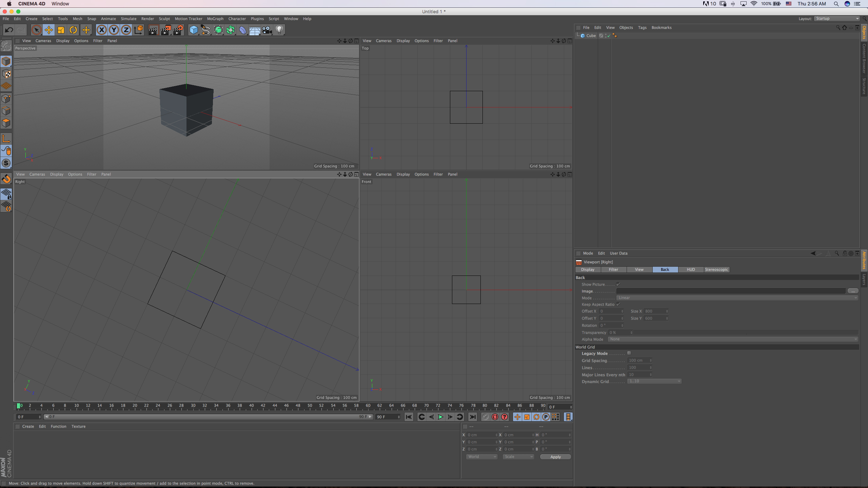This screenshot has width=868, height=488.
Task: Click the Enable Snap magnet icon
Action: click(x=6, y=179)
